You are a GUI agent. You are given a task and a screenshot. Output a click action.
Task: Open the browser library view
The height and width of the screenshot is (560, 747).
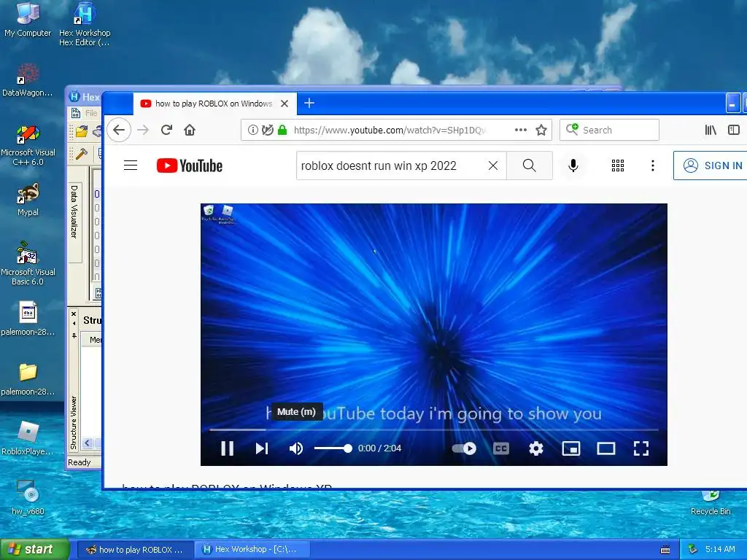pos(711,130)
